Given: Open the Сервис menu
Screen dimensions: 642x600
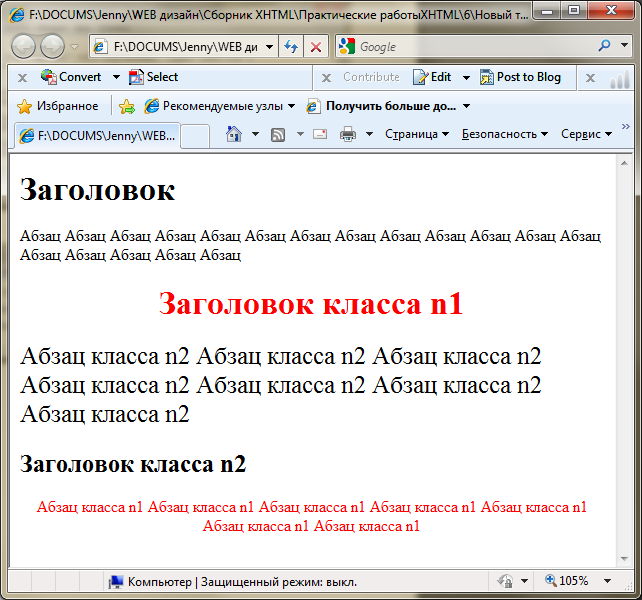Looking at the screenshot, I should point(585,134).
